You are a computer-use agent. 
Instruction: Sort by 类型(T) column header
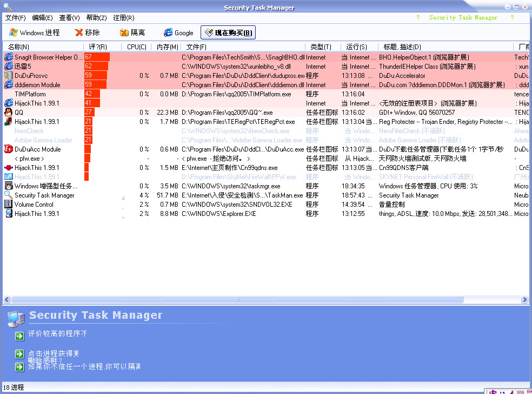tap(323, 47)
